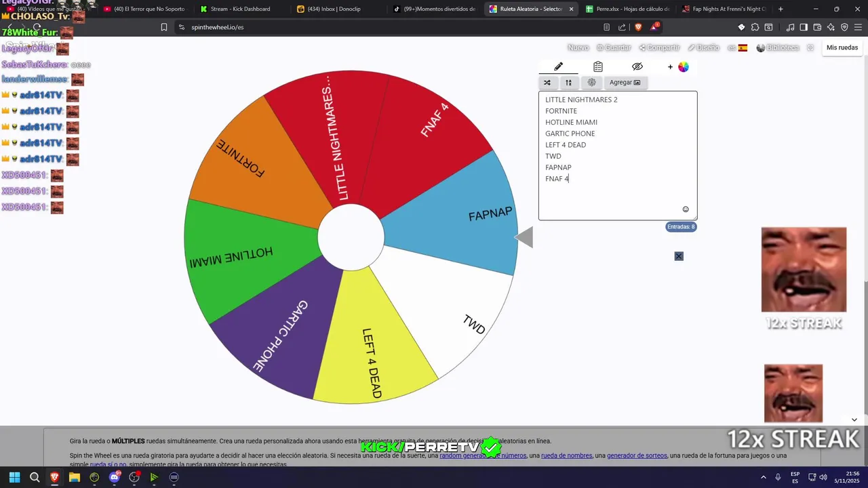
Task: Click Guardar to save the wheel
Action: [x=614, y=47]
